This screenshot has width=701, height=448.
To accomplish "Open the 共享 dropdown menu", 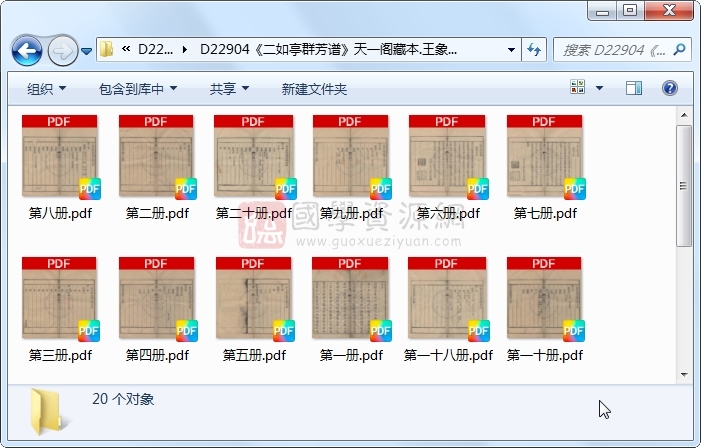I will pyautogui.click(x=229, y=89).
